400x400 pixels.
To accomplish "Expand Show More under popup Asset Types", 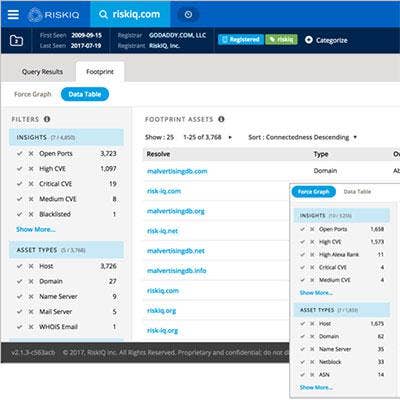I will click(x=316, y=387).
